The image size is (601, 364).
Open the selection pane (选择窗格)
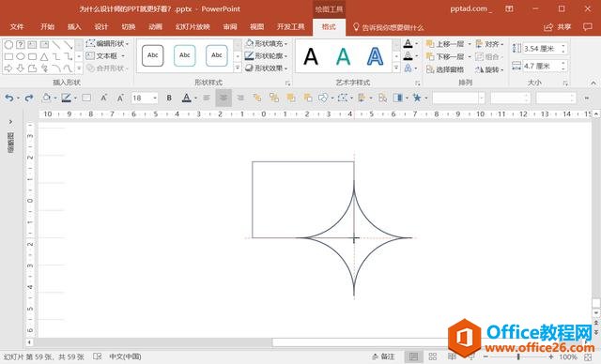[445, 69]
